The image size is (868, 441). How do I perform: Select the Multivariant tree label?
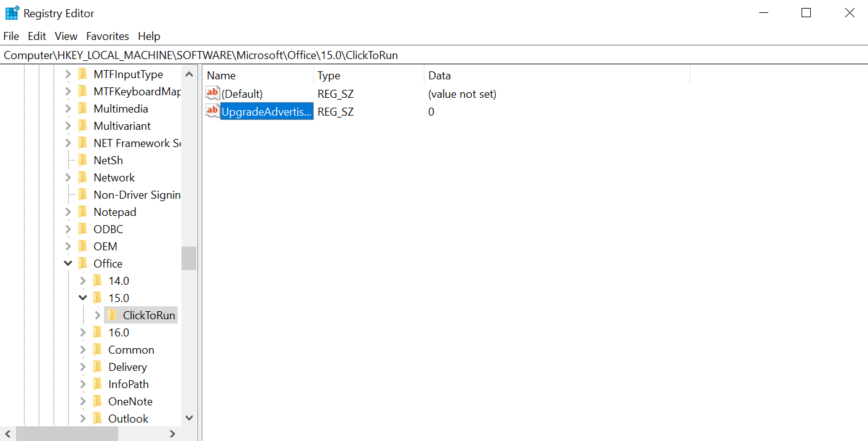click(x=122, y=126)
